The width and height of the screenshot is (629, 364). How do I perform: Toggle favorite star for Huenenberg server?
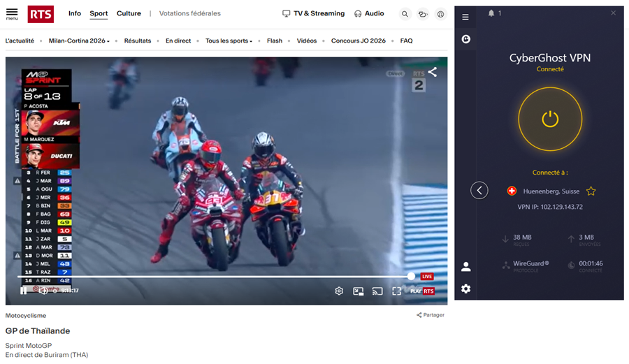(x=591, y=191)
